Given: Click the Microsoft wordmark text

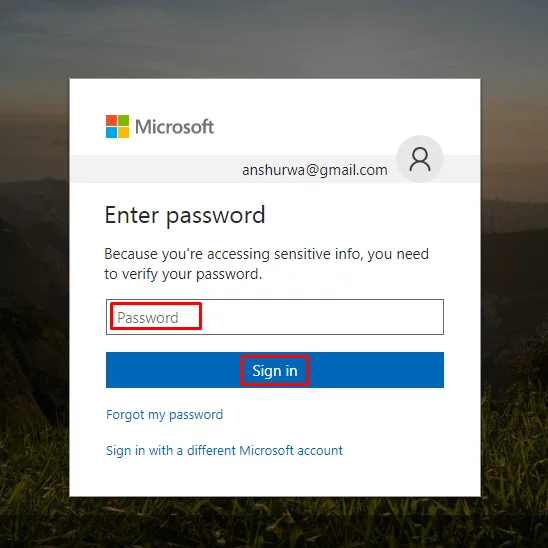Looking at the screenshot, I should tap(174, 127).
